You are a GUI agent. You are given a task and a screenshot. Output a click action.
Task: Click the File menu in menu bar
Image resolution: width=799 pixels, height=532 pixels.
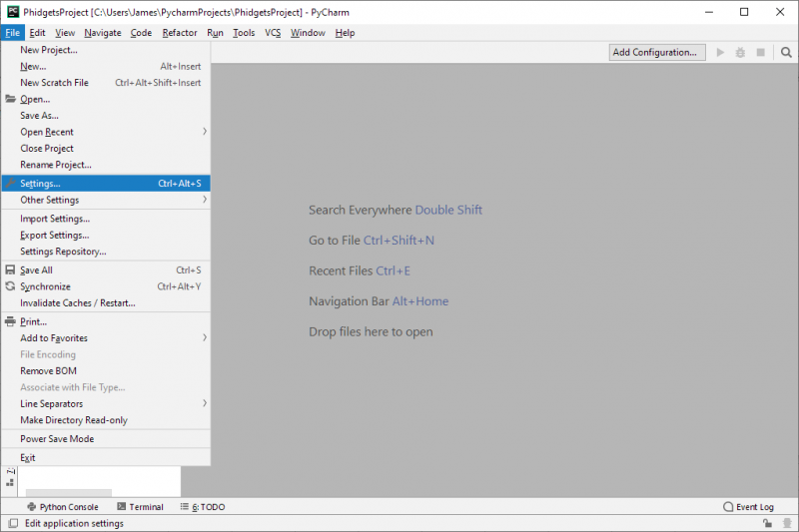(13, 33)
